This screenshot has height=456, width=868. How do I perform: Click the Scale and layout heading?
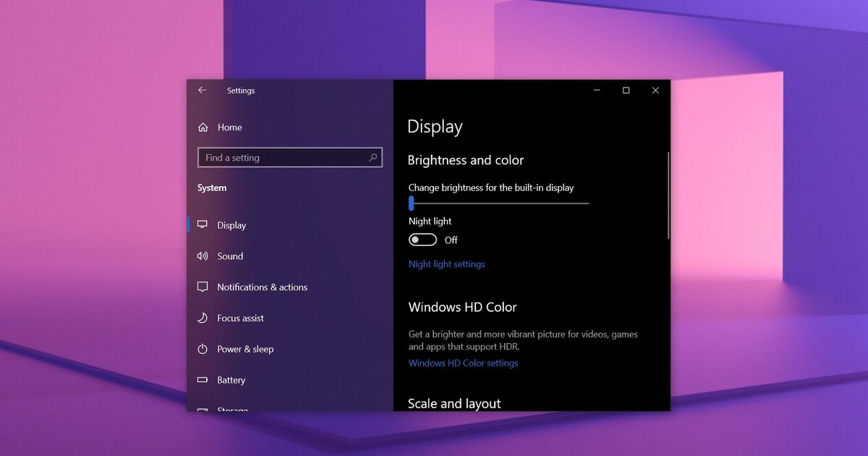click(454, 404)
